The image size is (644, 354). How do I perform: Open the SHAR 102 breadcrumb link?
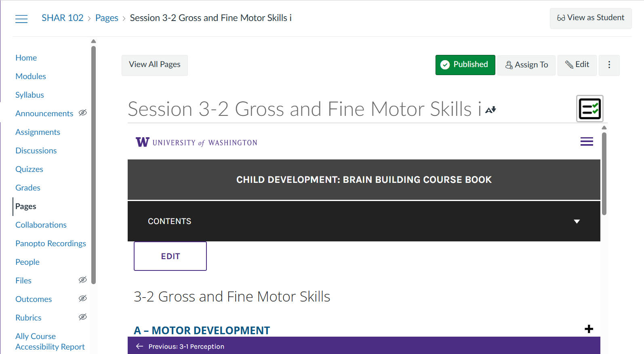(63, 18)
